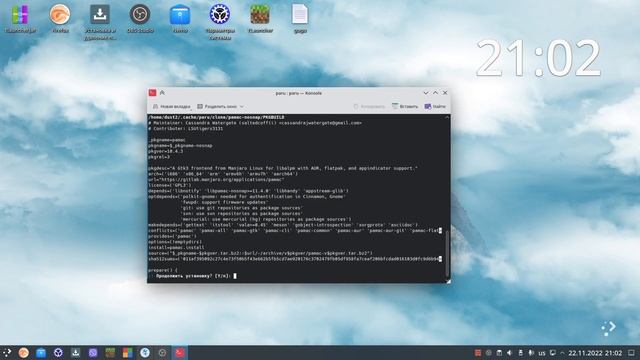
Task: Show desktop via taskbar corner button
Action: click(632, 353)
